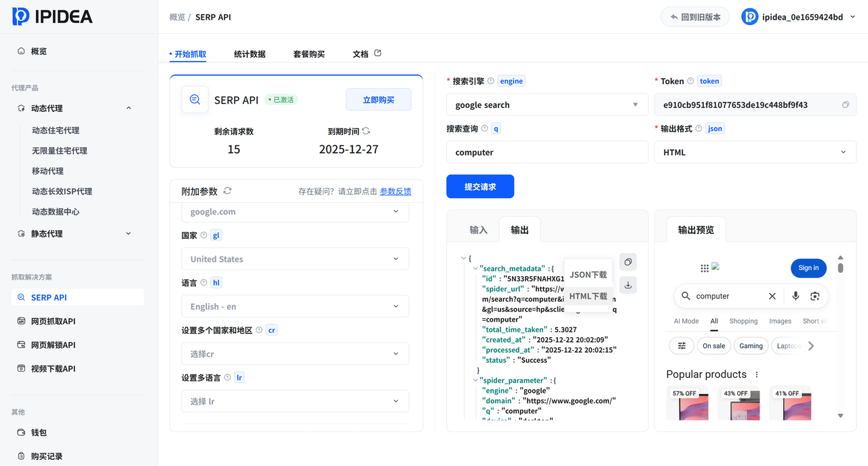Click the refresh icon beside 到期时间
The height and width of the screenshot is (466, 868).
point(366,131)
